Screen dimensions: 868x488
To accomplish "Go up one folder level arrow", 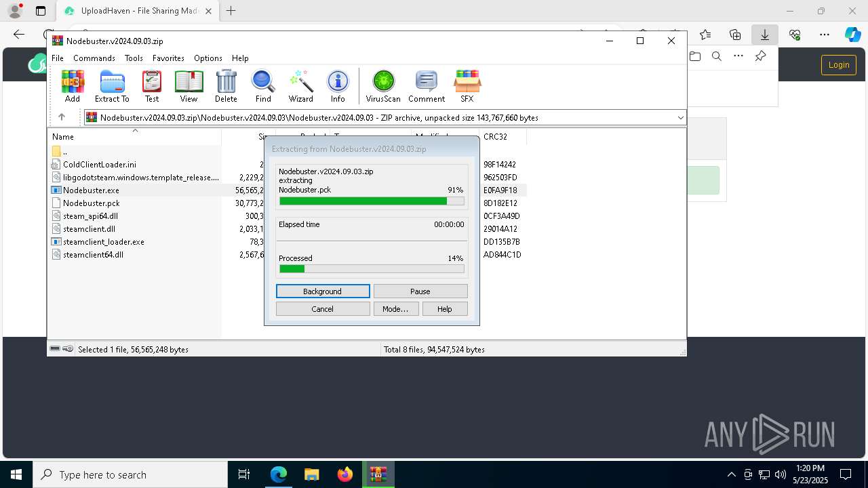I will (62, 117).
